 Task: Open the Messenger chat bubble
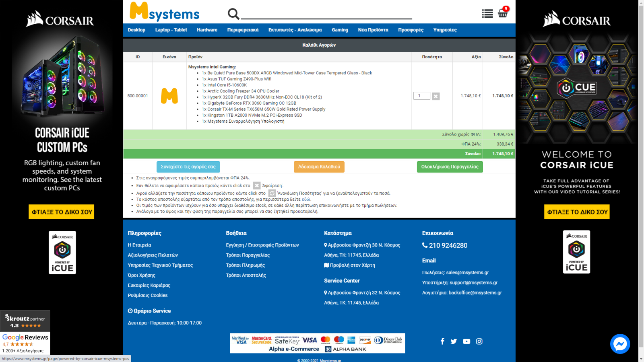click(620, 344)
